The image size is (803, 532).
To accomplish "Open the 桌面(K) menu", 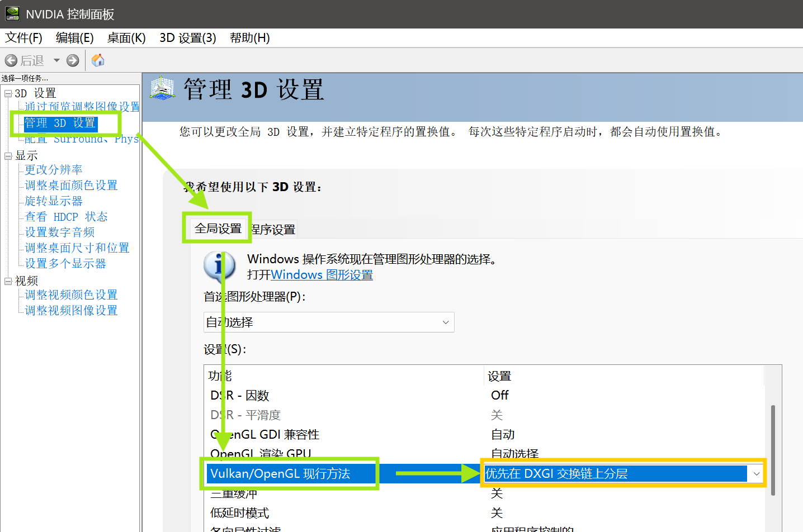I will click(x=126, y=38).
